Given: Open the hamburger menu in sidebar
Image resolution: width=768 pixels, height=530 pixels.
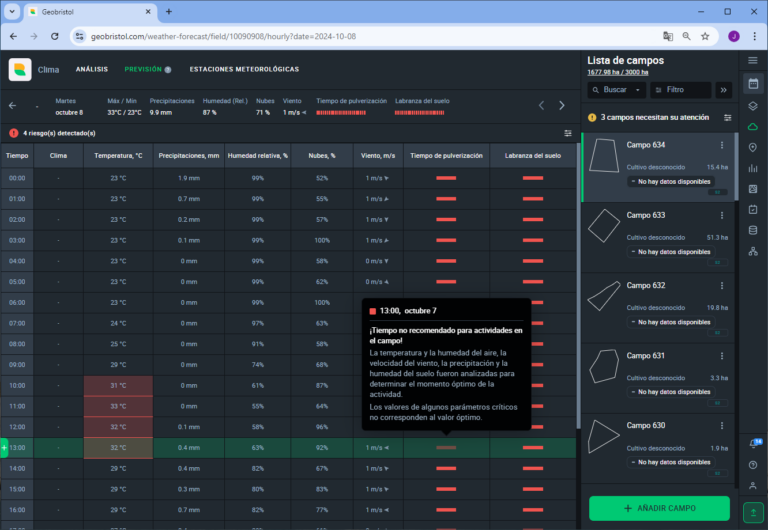Looking at the screenshot, I should (753, 60).
